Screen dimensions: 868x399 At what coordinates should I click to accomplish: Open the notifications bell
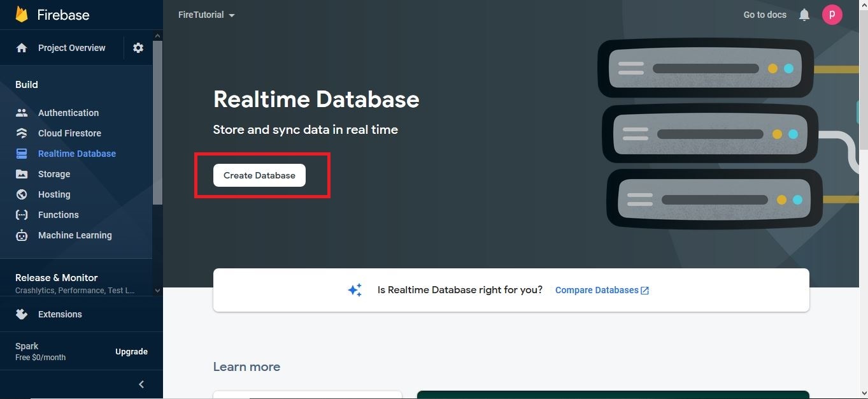pyautogui.click(x=804, y=14)
